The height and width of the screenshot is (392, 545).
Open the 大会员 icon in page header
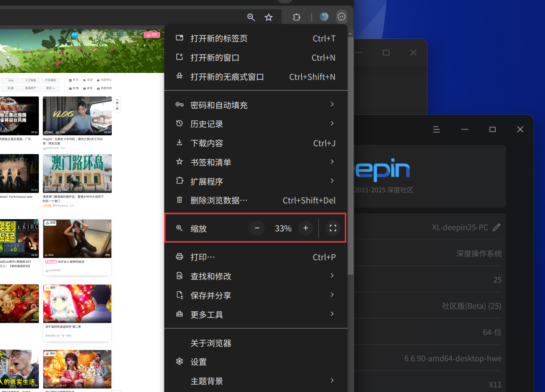[84, 34]
